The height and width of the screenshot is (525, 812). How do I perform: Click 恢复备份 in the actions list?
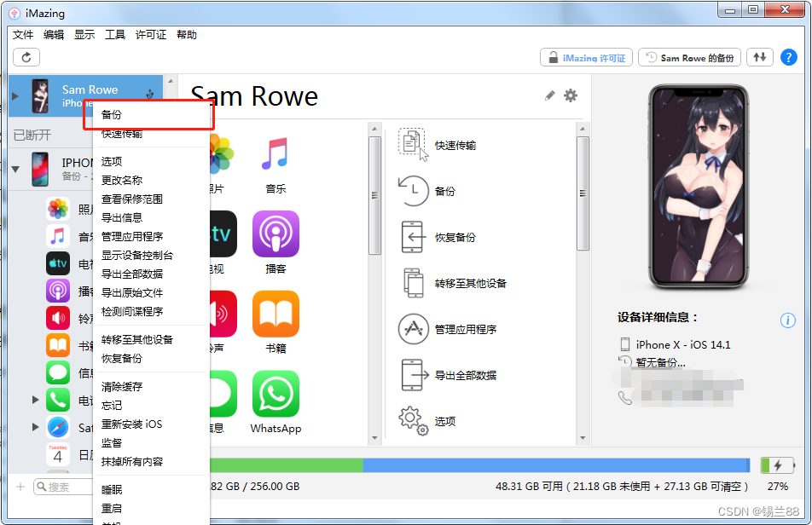pos(438,237)
